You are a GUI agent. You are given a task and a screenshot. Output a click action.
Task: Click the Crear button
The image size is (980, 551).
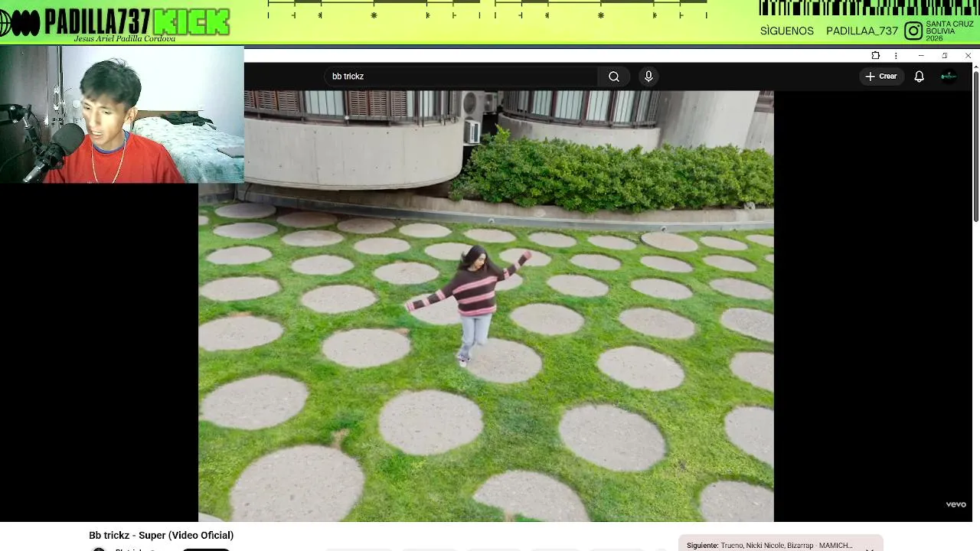tap(881, 77)
